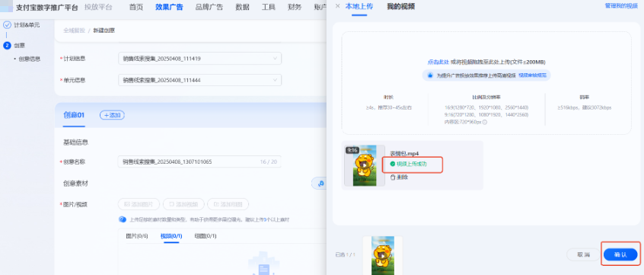Expand the 计划信息 dropdown
Screen dimensions: 644x275
[199, 59]
